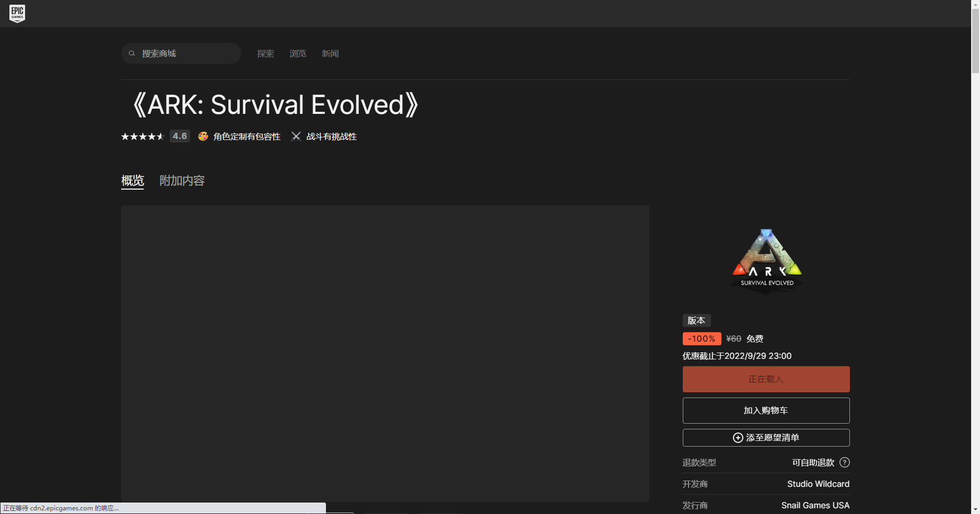The image size is (980, 514).
Task: Open the 探索 discover menu
Action: 265,54
